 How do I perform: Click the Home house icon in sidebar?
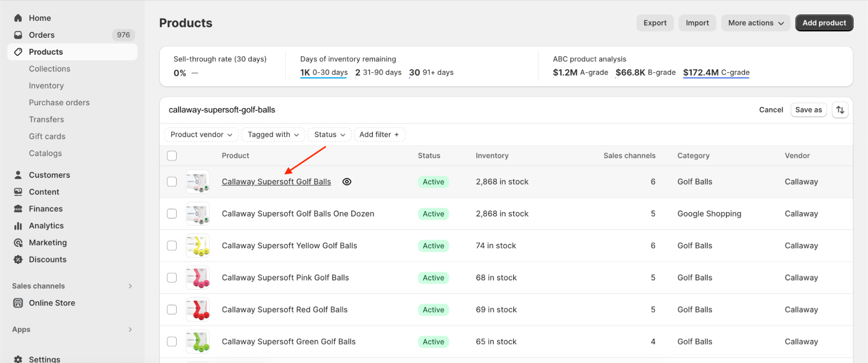[18, 18]
